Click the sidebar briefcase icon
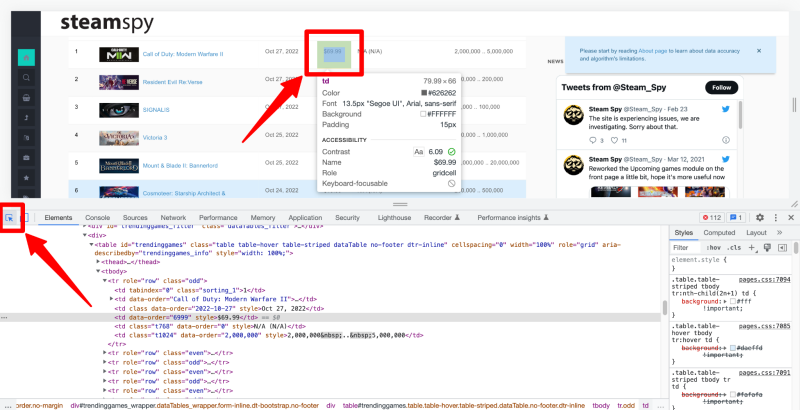Screen dimensions: 800x410 [26, 158]
